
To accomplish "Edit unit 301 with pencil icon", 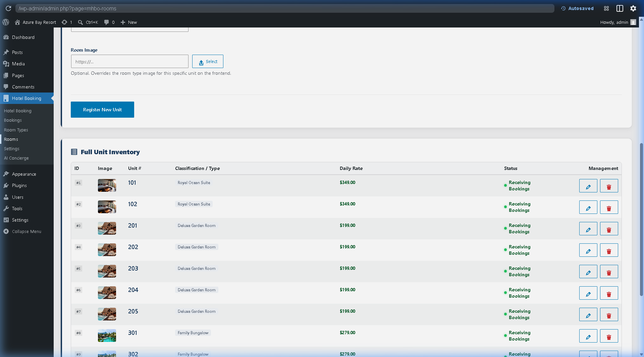I will tap(588, 336).
